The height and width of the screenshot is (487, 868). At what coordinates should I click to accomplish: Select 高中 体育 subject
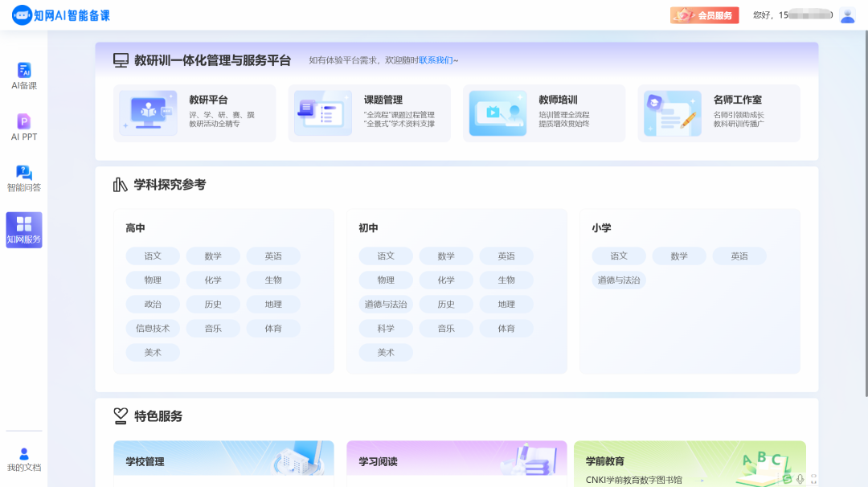pos(273,328)
